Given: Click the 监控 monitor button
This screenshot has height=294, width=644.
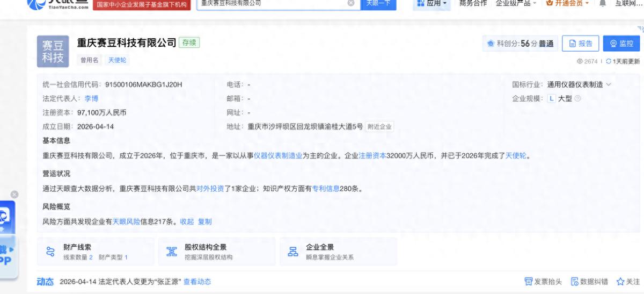Looking at the screenshot, I should point(621,44).
